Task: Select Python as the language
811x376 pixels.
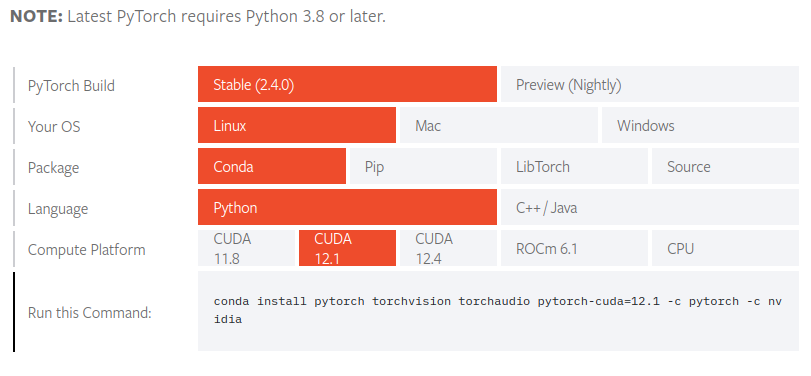Action: (x=347, y=207)
